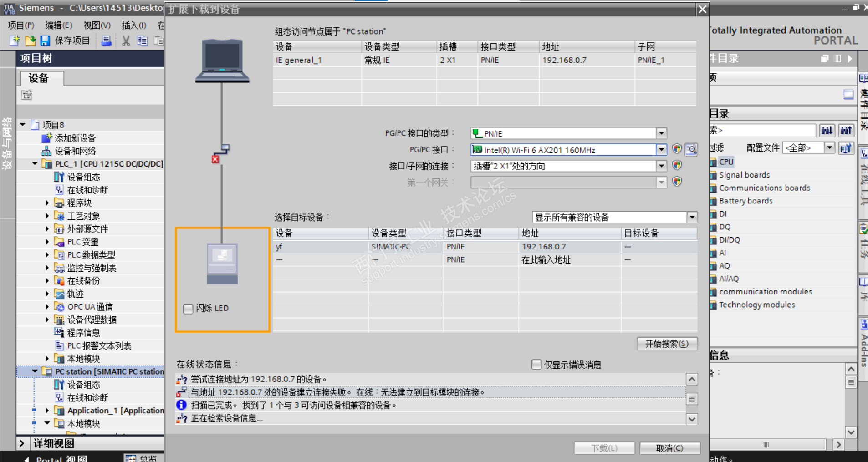Open the PG/PC 接口的类型 dropdown
Image resolution: width=868 pixels, height=462 pixels.
pos(661,133)
